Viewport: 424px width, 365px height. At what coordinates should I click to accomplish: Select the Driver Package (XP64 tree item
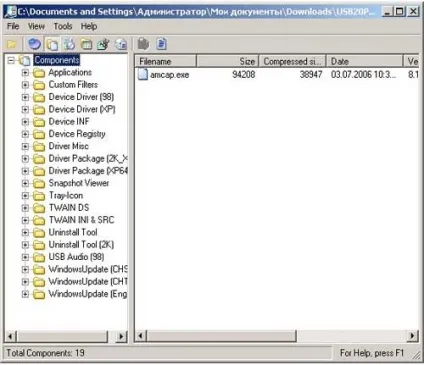pos(88,171)
